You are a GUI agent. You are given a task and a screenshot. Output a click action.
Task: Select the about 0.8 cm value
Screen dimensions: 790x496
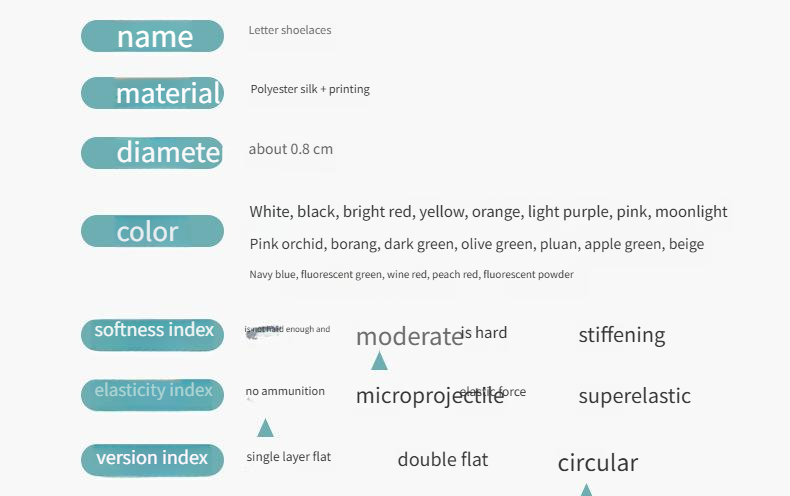pos(291,149)
